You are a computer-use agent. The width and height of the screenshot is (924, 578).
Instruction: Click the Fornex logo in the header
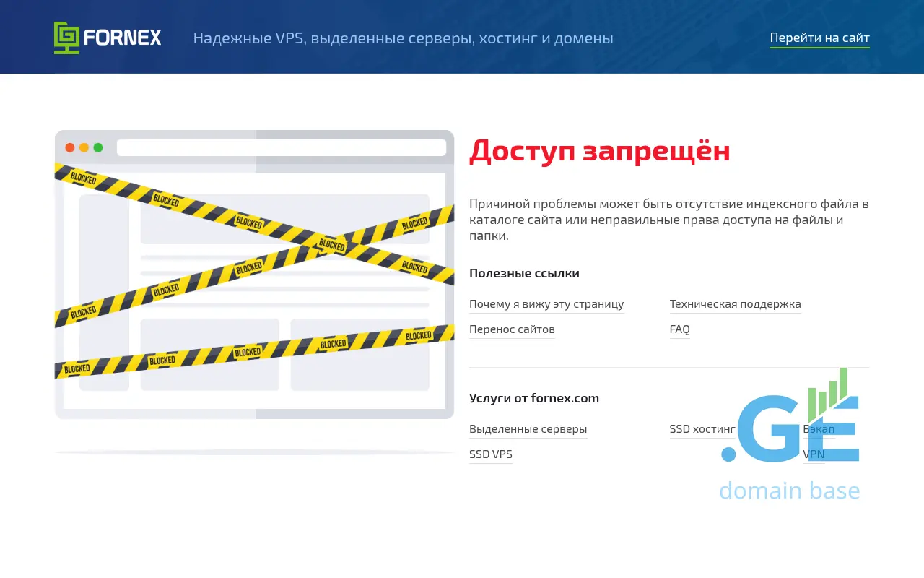click(108, 38)
